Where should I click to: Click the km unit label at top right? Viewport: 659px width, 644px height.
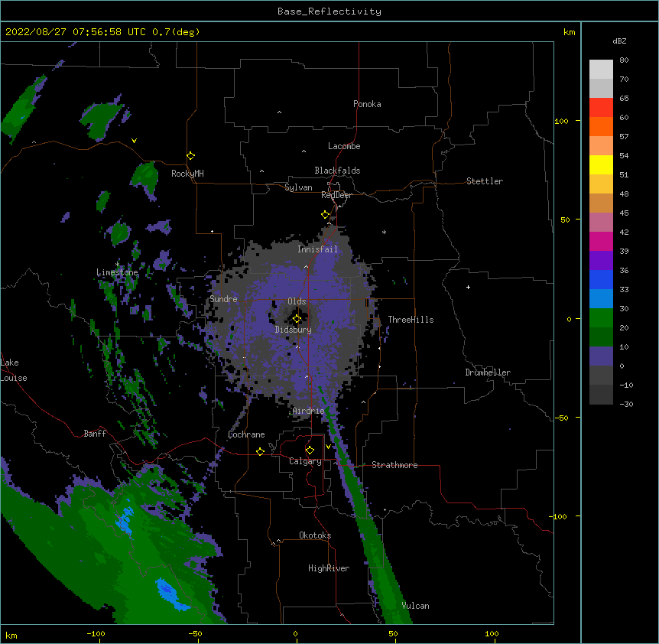click(x=569, y=32)
